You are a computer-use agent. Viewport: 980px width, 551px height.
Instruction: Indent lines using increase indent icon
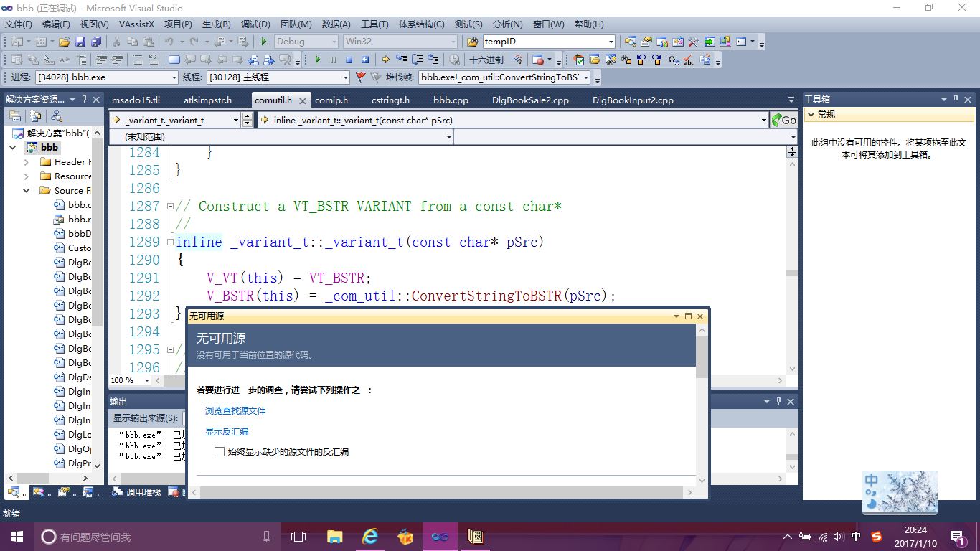(117, 60)
